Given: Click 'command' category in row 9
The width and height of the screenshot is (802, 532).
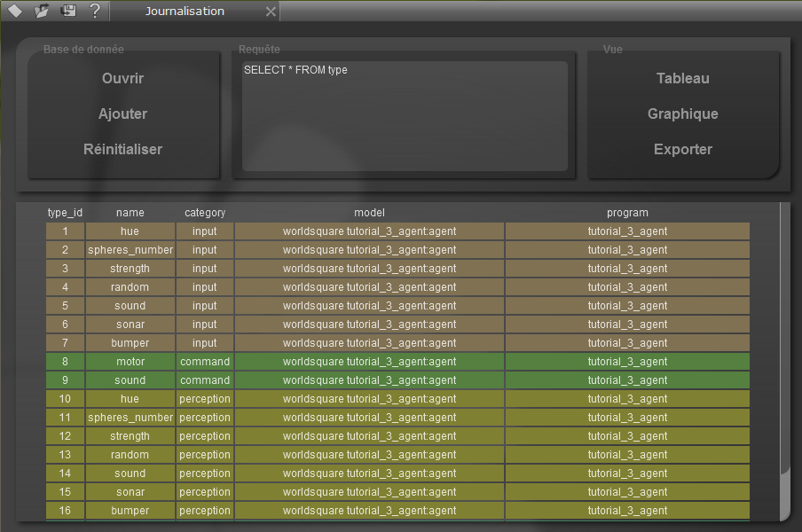Looking at the screenshot, I should pos(205,380).
